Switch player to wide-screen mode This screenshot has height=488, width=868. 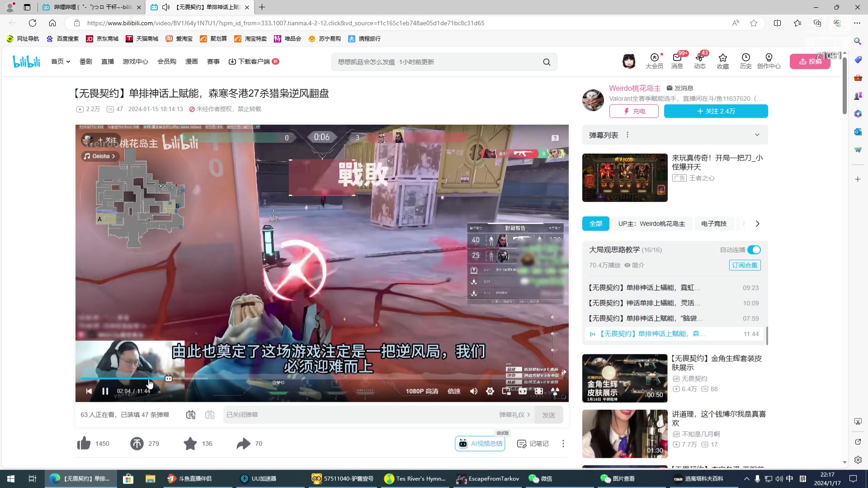(523, 391)
